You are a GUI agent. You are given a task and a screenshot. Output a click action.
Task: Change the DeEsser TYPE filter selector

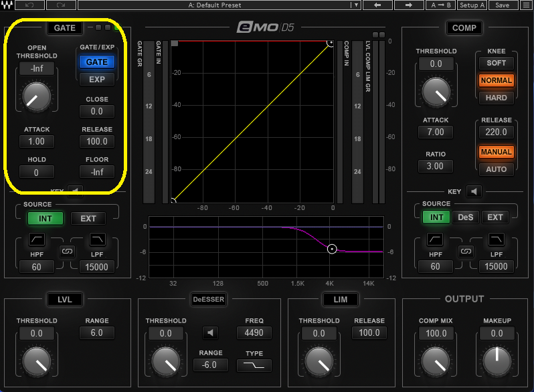click(254, 365)
